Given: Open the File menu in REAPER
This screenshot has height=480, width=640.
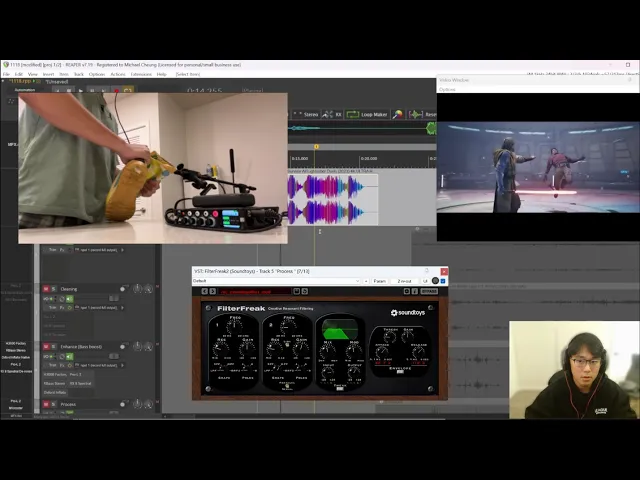Looking at the screenshot, I should [6, 74].
